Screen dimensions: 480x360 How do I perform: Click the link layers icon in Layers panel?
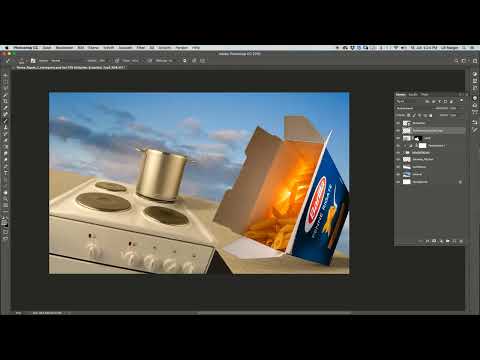pos(421,241)
